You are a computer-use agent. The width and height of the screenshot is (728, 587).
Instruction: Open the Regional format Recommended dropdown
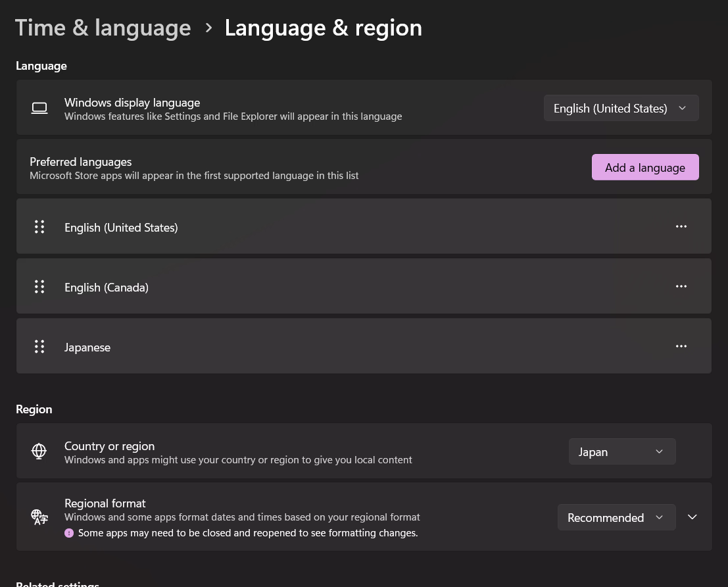616,517
